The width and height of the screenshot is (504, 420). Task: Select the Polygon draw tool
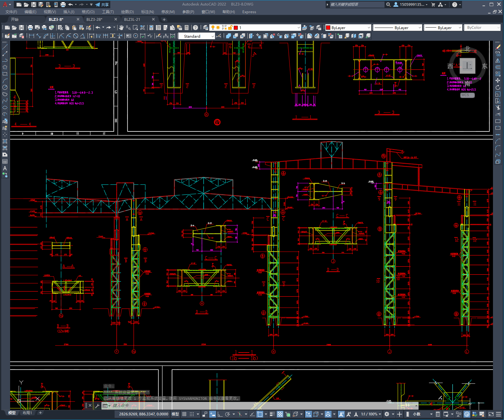pyautogui.click(x=5, y=67)
